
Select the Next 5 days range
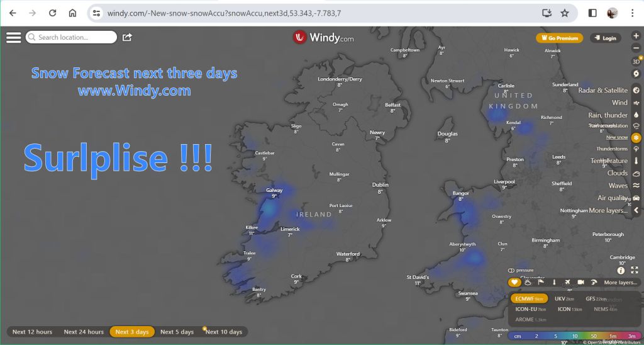point(177,332)
